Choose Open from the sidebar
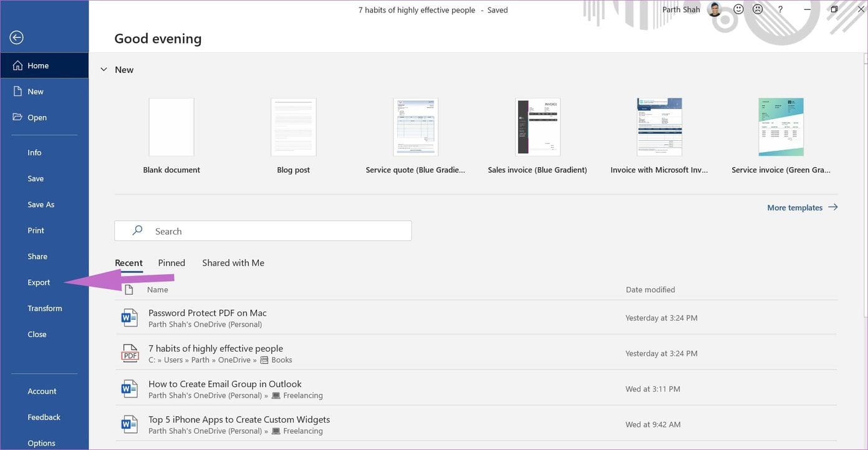 pyautogui.click(x=44, y=117)
